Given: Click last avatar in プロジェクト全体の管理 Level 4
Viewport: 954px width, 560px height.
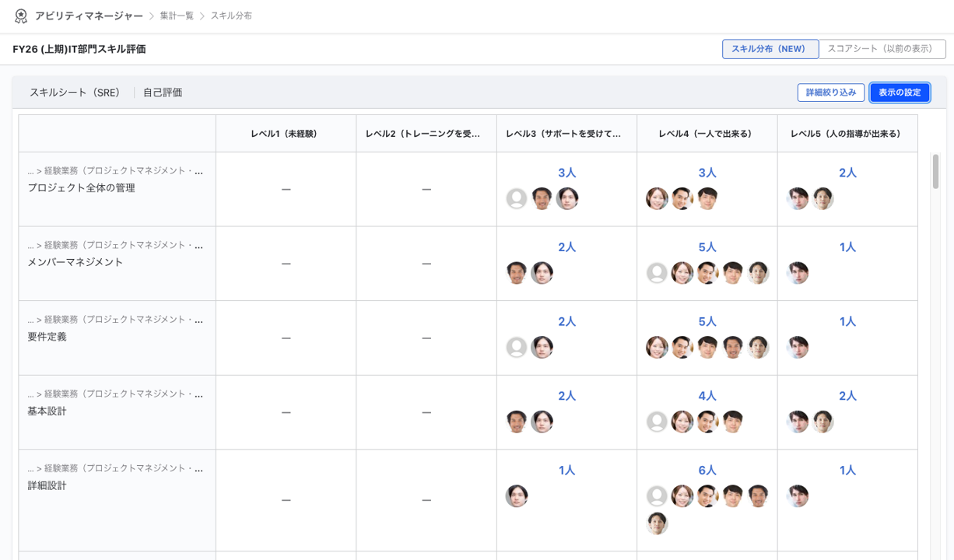Looking at the screenshot, I should pos(707,198).
